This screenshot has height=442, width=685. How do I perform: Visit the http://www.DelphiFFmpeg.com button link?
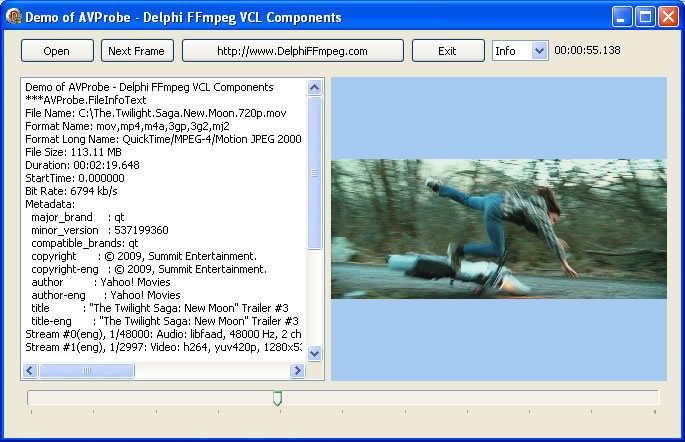pos(292,51)
